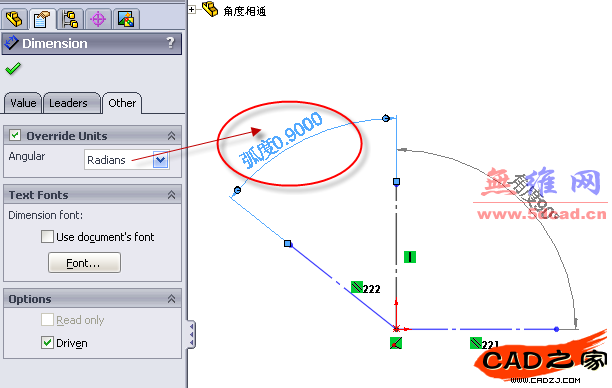The height and width of the screenshot is (388, 612).
Task: Select the 弧度0.9000 dimension text
Action: click(281, 140)
